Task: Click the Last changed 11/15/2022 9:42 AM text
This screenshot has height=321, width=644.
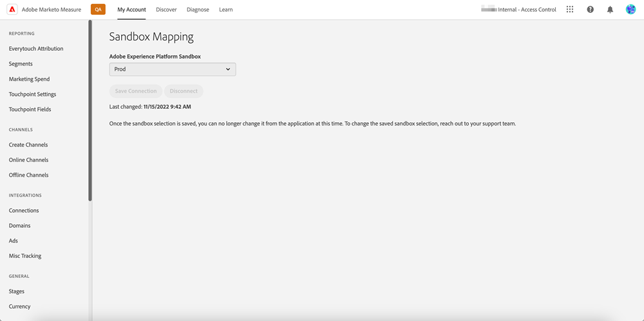Action: [x=150, y=107]
